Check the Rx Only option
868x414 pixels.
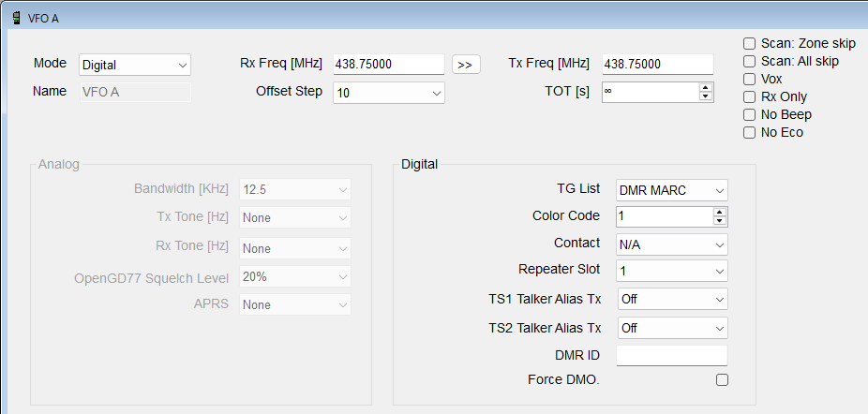coord(749,96)
